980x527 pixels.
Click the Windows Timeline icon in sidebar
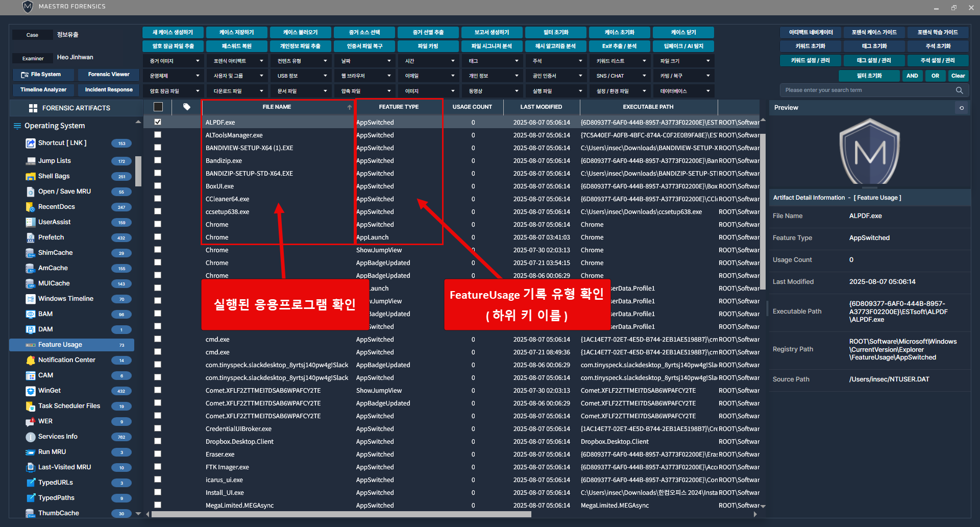pyautogui.click(x=31, y=299)
